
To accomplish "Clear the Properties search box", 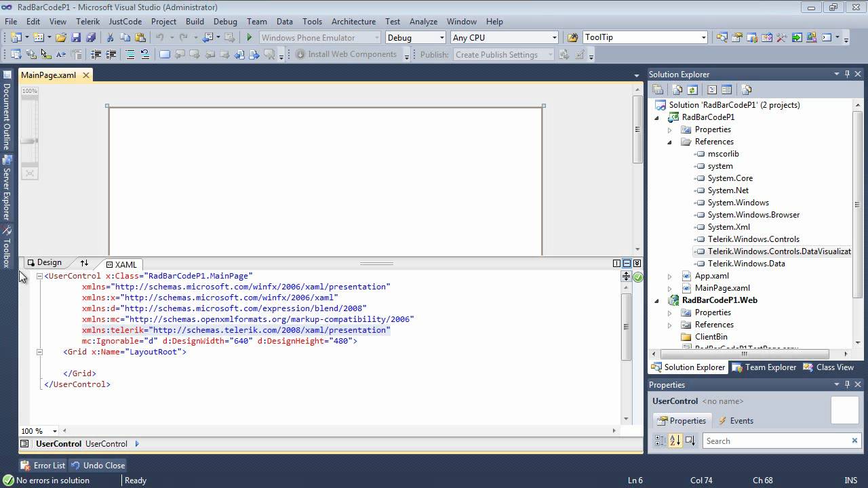I will 854,441.
